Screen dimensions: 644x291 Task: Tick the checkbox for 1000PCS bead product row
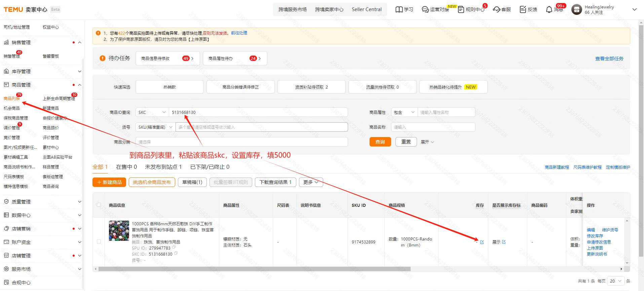point(99,241)
